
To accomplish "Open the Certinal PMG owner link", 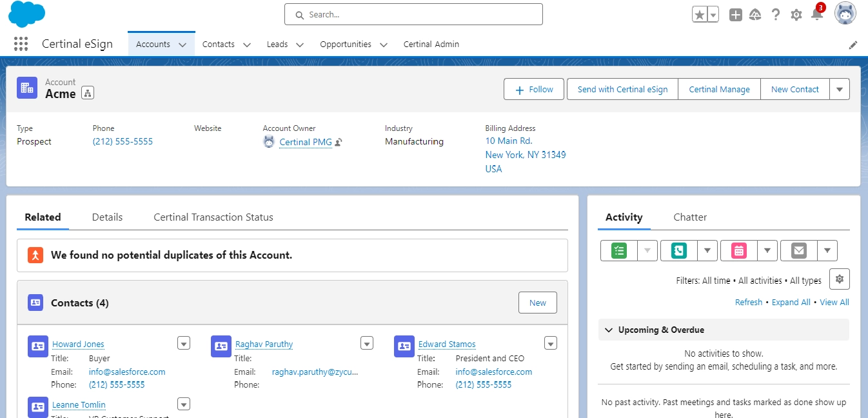I will pyautogui.click(x=306, y=143).
